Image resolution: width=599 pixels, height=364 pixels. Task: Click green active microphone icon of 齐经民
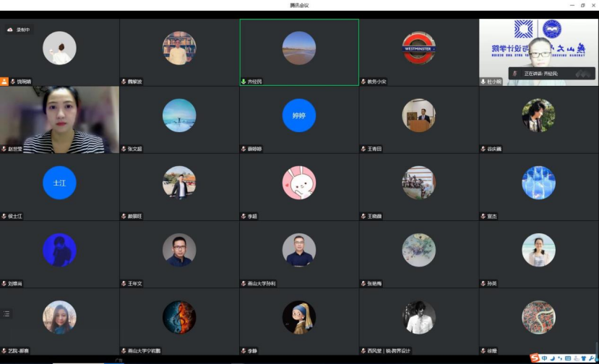244,82
